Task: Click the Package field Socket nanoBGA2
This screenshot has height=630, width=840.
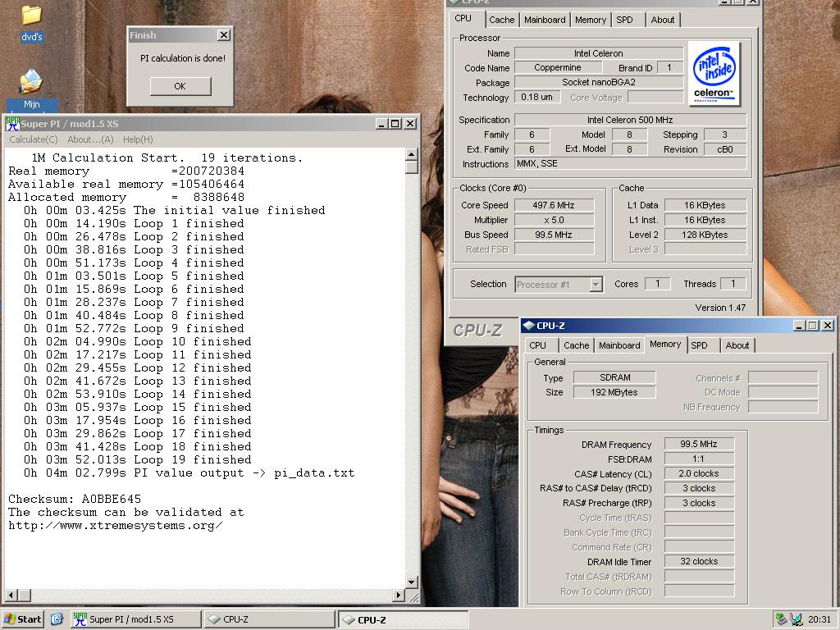Action: (598, 82)
